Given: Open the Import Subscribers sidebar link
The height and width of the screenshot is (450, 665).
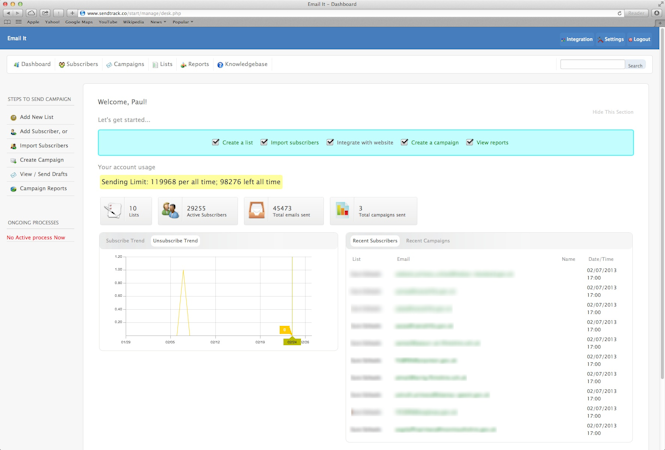Looking at the screenshot, I should [44, 145].
